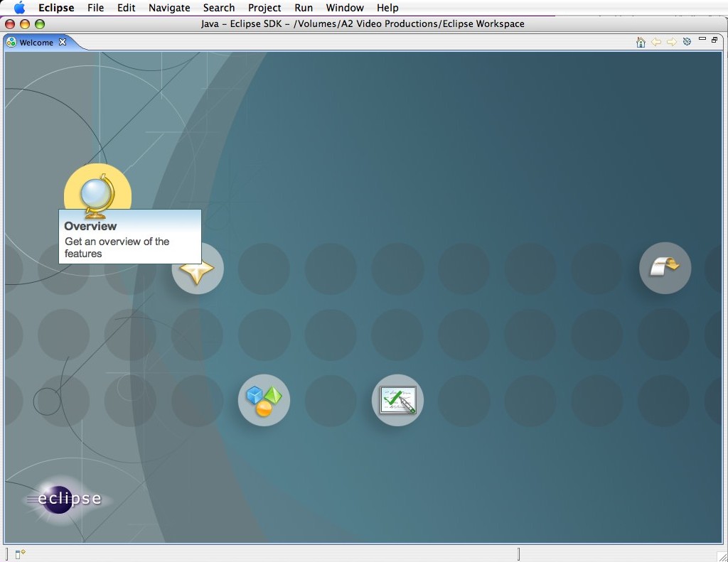Click the Home icon in Welcome toolbar
Viewport: 728px width, 562px height.
tap(641, 43)
